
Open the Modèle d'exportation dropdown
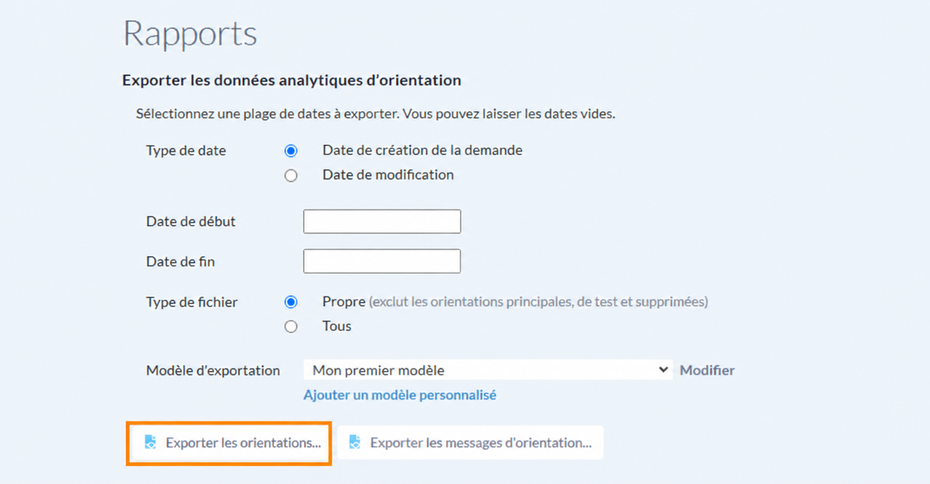tap(488, 370)
